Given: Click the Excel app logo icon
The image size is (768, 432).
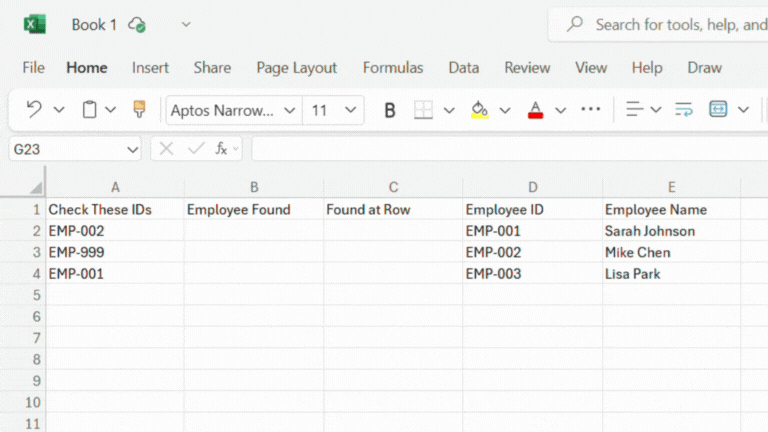Looking at the screenshot, I should coord(35,24).
